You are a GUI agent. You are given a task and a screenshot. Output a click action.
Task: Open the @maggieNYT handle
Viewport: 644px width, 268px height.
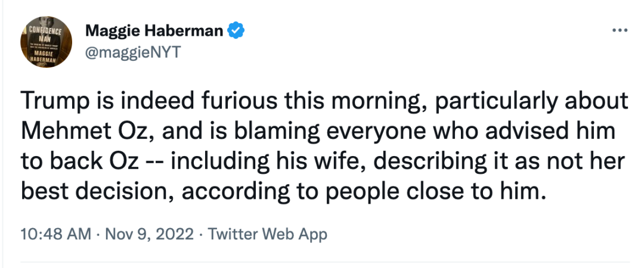132,52
